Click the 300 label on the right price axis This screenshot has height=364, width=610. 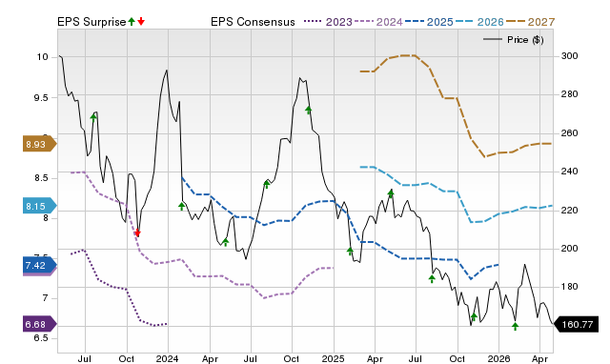pyautogui.click(x=570, y=56)
